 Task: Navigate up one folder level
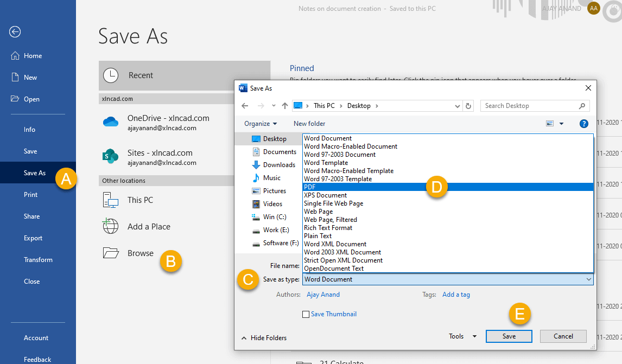point(284,105)
